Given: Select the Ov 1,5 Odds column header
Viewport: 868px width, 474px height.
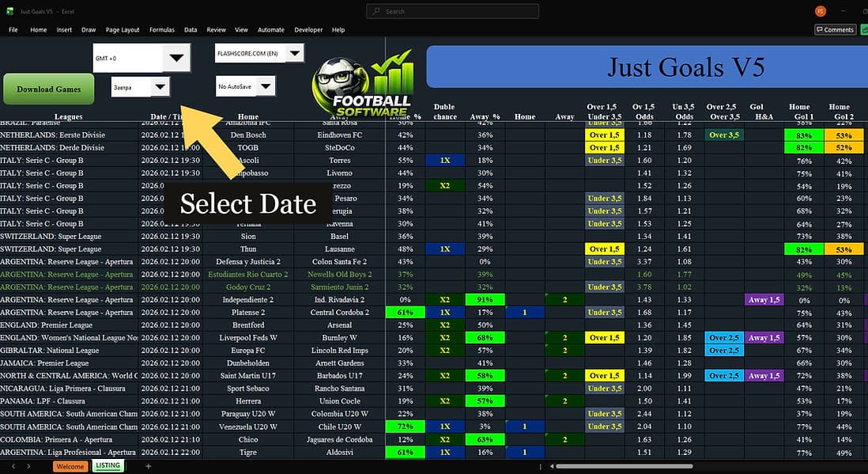Looking at the screenshot, I should click(643, 112).
